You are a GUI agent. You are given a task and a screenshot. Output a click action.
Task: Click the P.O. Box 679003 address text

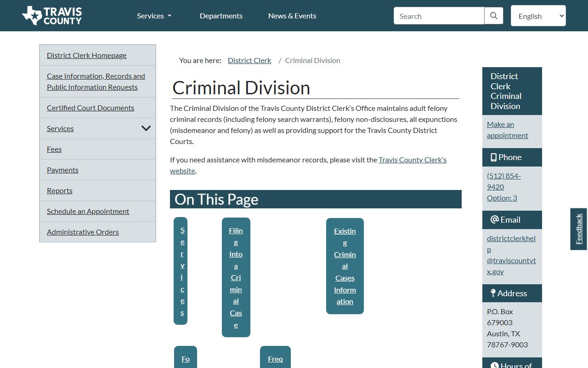click(x=500, y=317)
